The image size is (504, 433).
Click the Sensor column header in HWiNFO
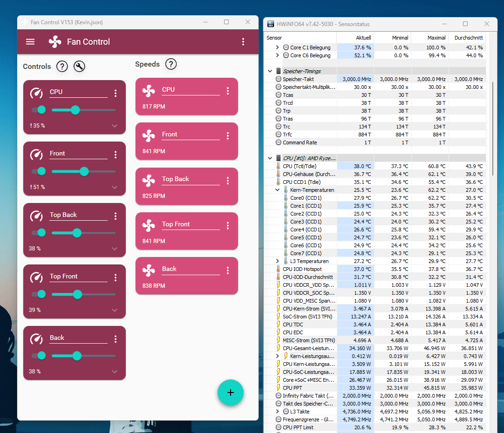point(300,38)
